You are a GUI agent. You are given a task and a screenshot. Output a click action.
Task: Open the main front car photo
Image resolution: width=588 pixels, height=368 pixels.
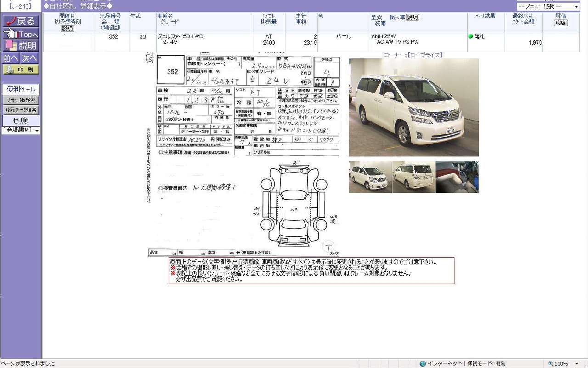413,107
